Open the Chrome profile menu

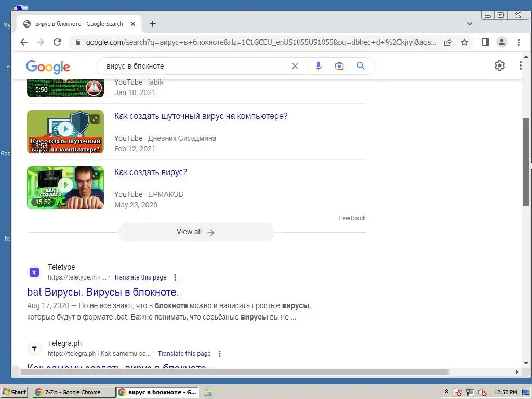point(502,42)
